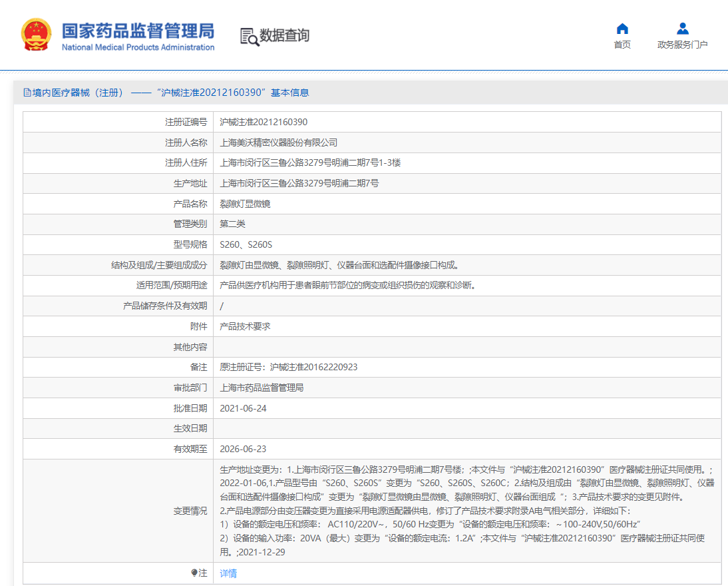The height and width of the screenshot is (586, 728).
Task: Click 国家药品监督管理局 site title
Action: [138, 31]
